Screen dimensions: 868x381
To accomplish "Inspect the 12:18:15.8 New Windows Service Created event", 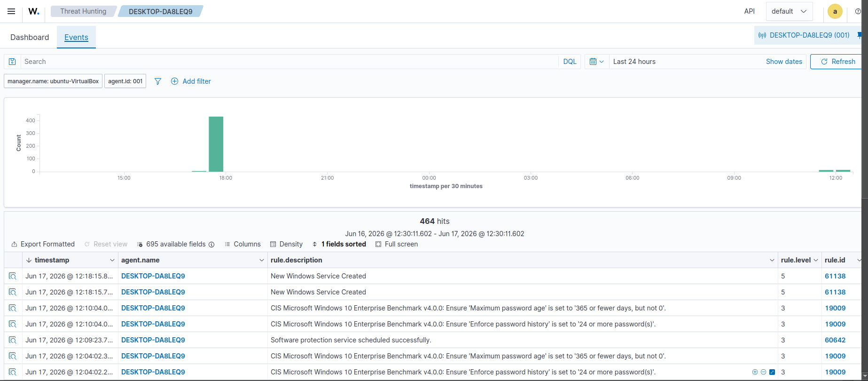I will (x=13, y=276).
